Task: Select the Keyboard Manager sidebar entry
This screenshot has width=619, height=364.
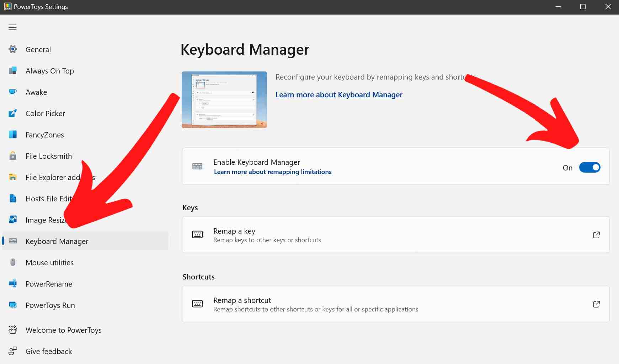Action: click(x=85, y=241)
